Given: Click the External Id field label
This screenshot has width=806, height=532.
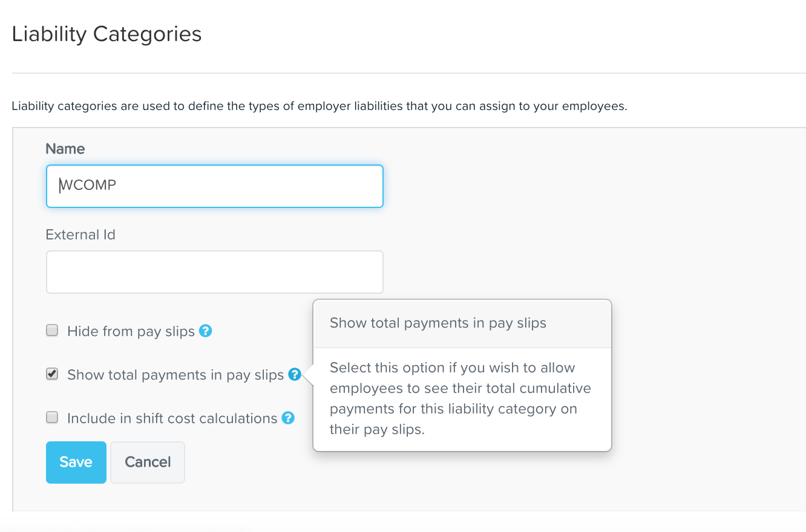Looking at the screenshot, I should tap(80, 235).
